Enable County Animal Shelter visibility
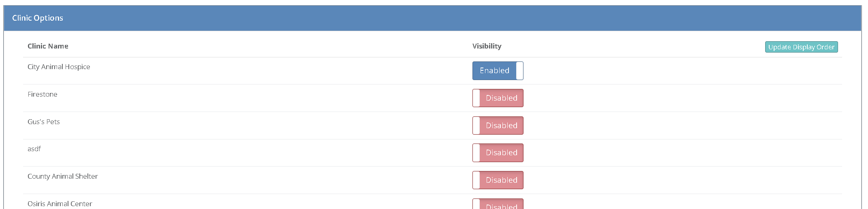 click(x=498, y=180)
